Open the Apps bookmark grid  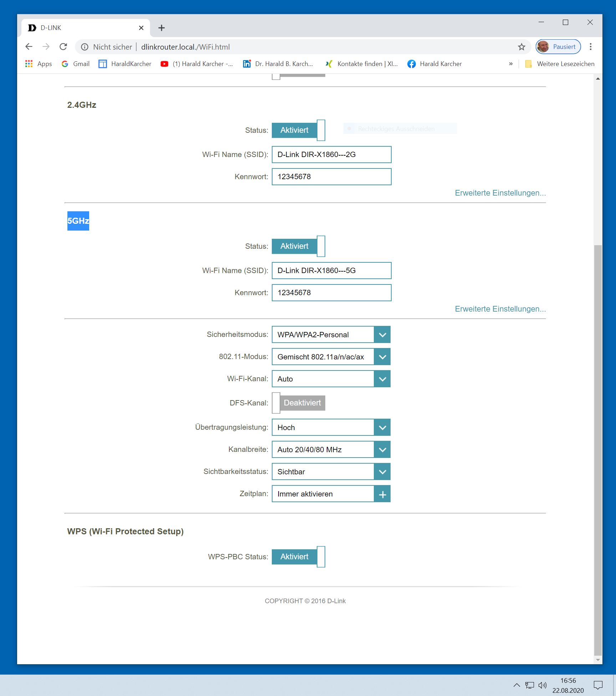pyautogui.click(x=39, y=64)
